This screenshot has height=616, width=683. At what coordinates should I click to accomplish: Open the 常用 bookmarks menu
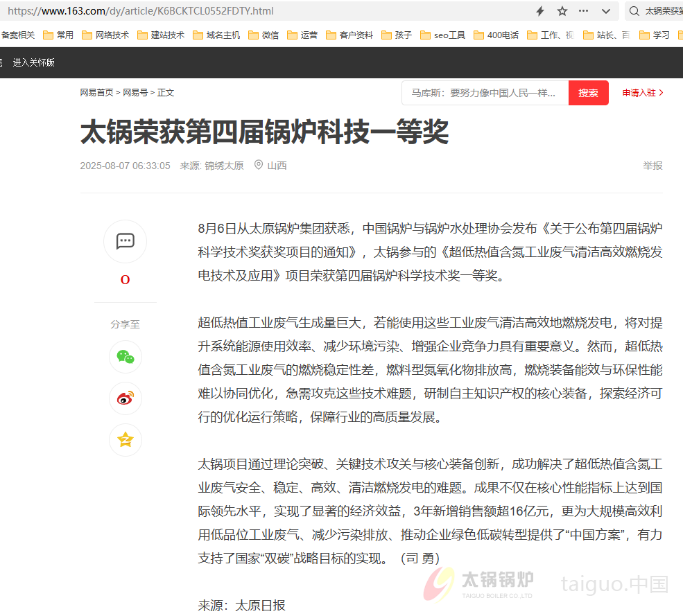click(64, 33)
